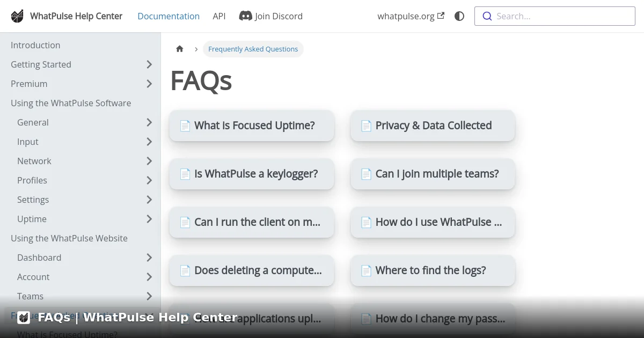Expand the Teams chevron

tap(149, 296)
